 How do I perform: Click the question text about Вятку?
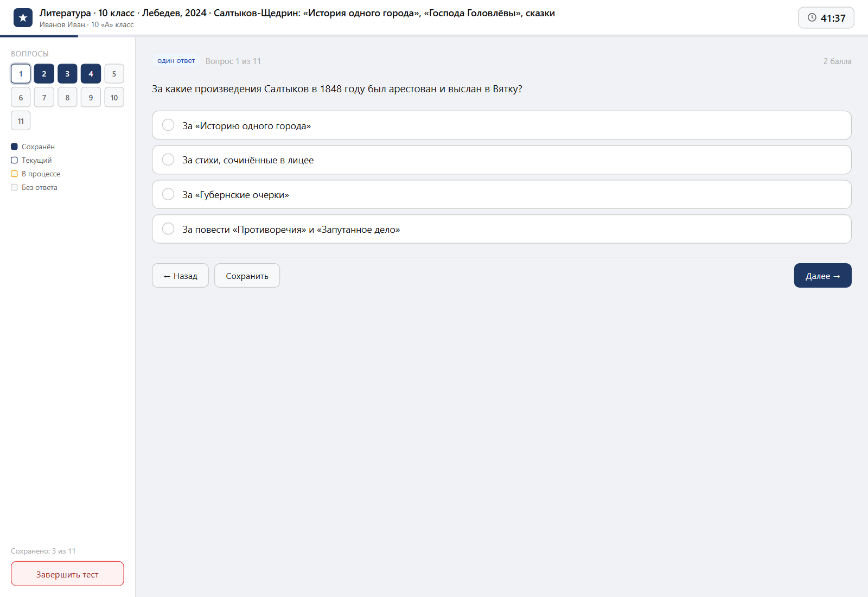point(337,89)
